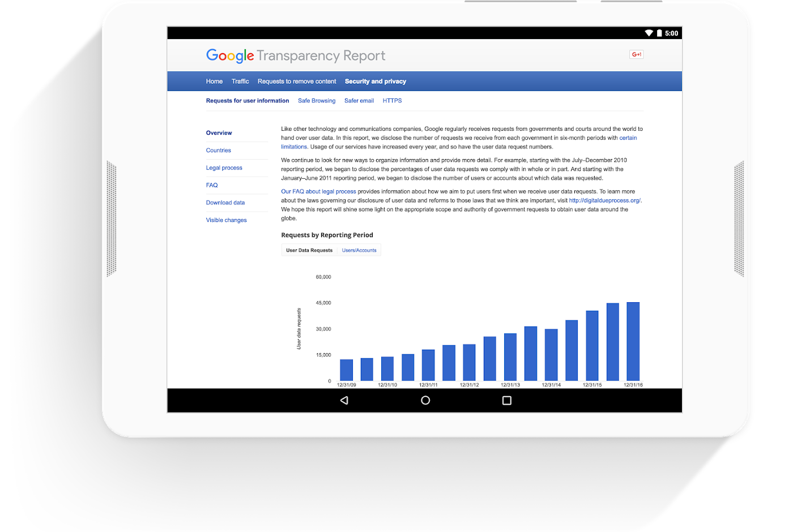The width and height of the screenshot is (793, 532).
Task: Open Countries in the sidebar
Action: tap(219, 151)
